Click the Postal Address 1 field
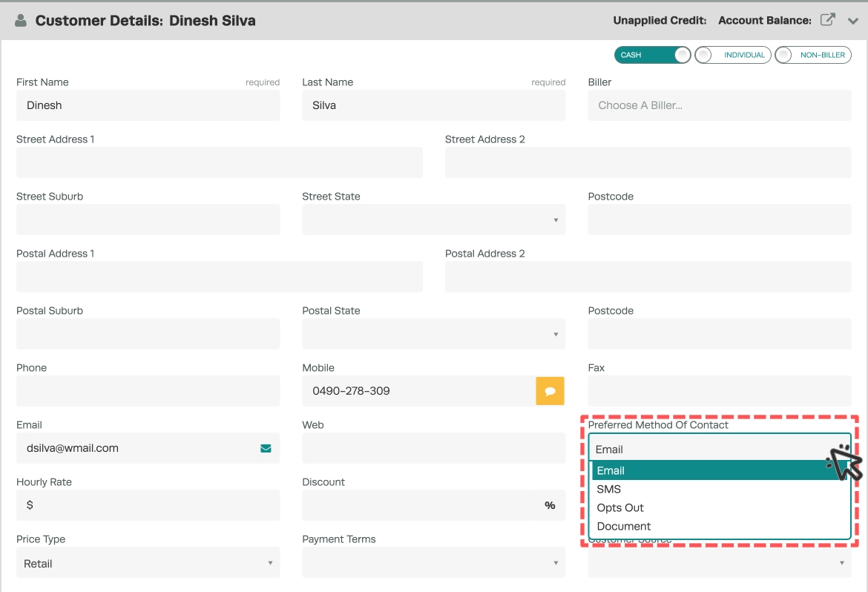 [x=219, y=277]
